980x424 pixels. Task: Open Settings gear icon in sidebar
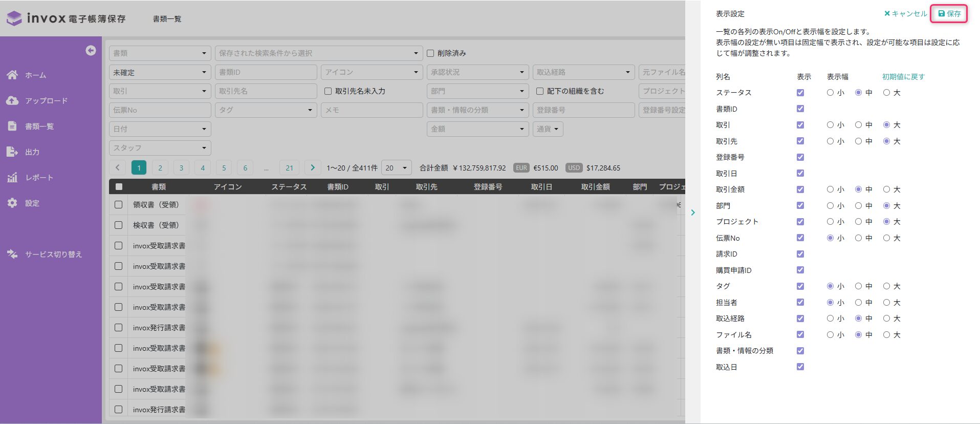point(12,203)
